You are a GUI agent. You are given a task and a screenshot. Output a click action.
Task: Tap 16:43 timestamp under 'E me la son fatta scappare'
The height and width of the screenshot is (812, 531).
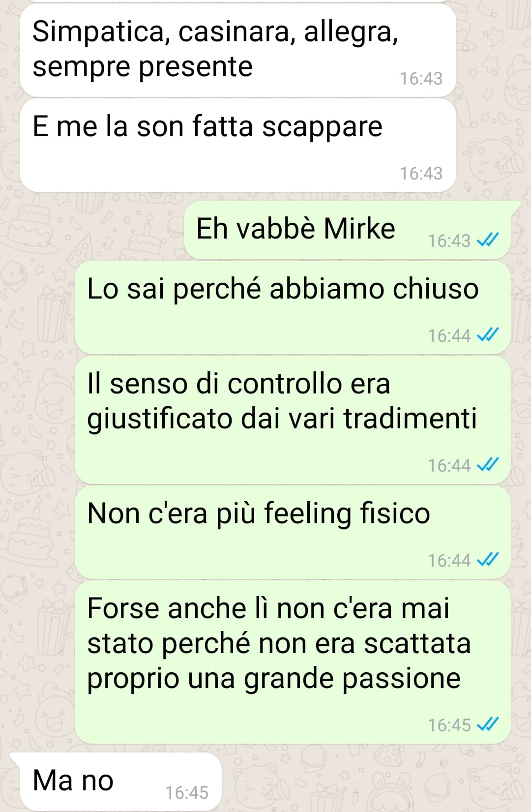tap(421, 173)
